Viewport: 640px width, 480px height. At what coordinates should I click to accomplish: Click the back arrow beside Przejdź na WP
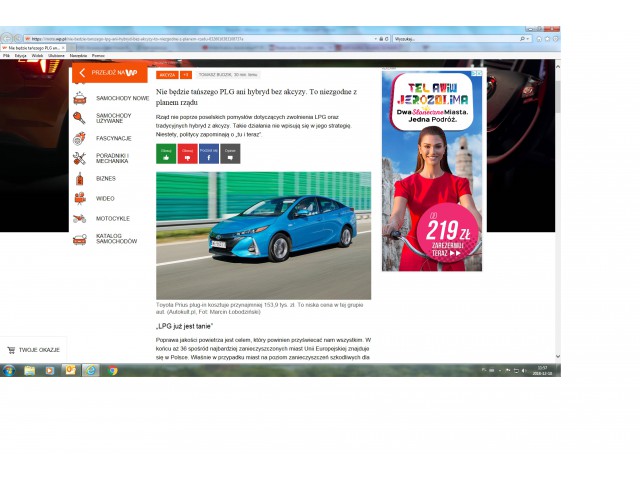coord(81,73)
